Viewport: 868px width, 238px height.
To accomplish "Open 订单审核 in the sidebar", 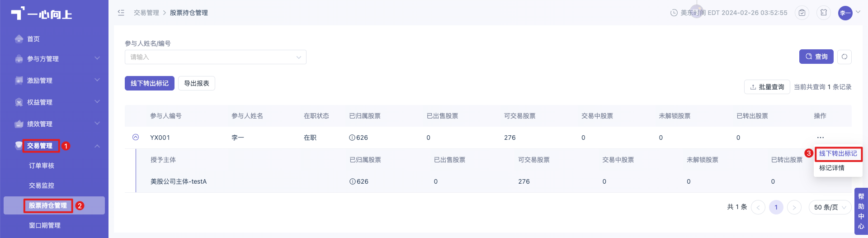I will pos(42,166).
